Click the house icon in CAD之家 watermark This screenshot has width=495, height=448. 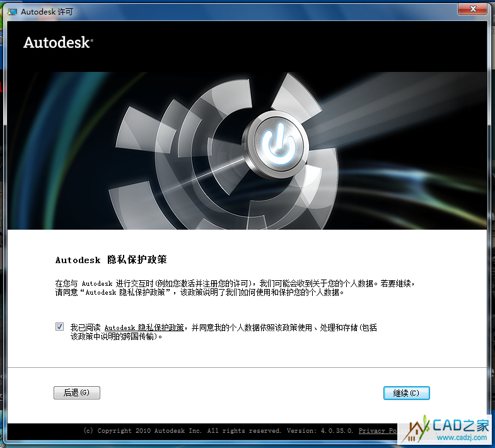tap(417, 429)
